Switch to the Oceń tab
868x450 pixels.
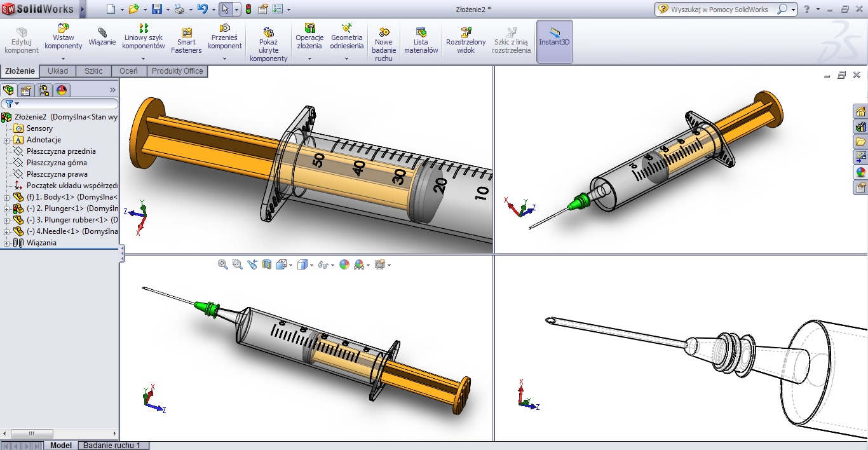128,71
